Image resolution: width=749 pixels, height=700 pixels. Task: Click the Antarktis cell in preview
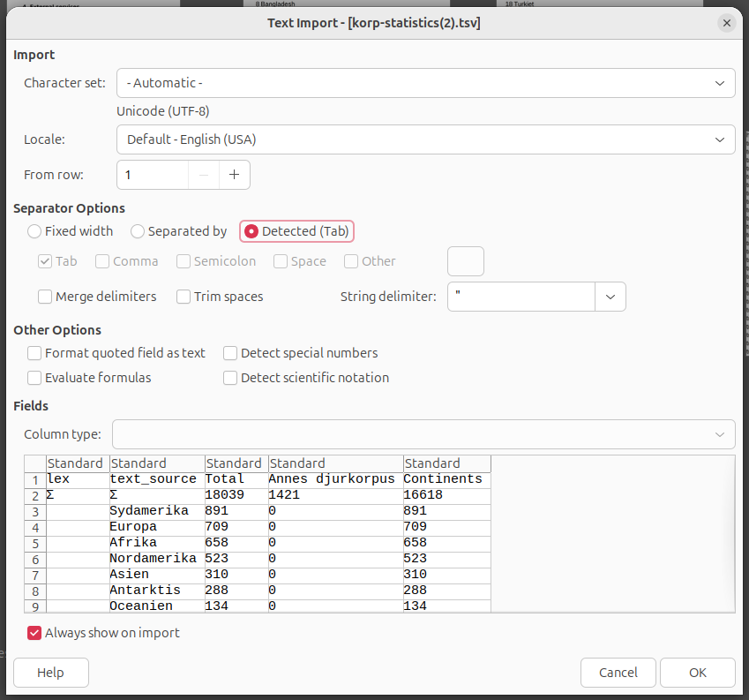pyautogui.click(x=157, y=591)
